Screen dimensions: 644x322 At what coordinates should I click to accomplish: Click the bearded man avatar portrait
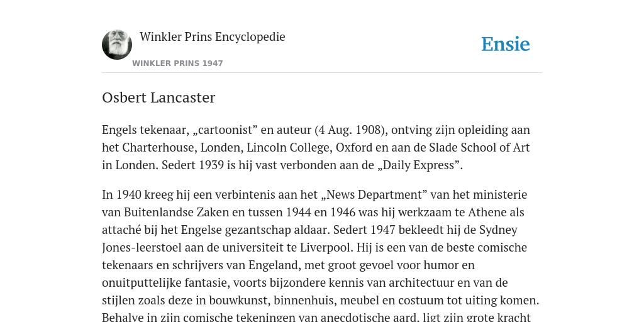click(117, 45)
